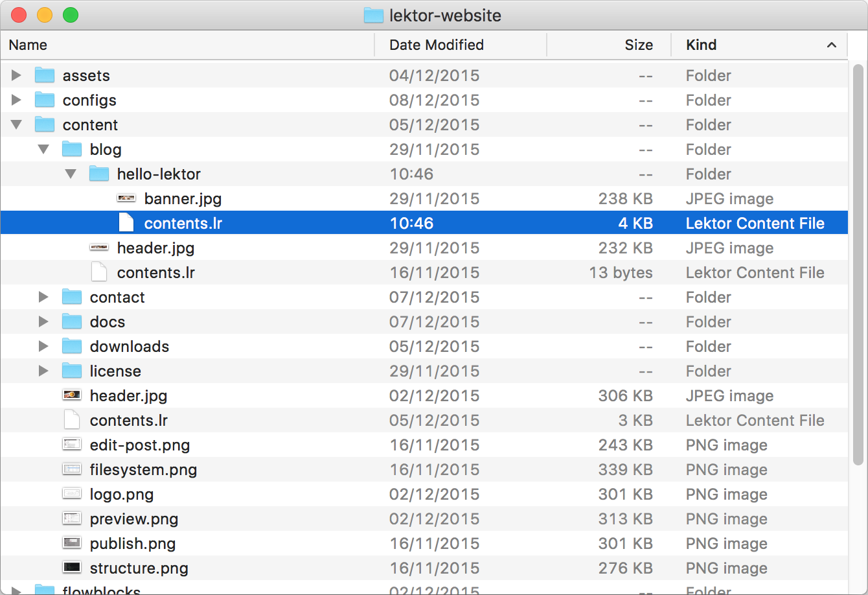Click the 13 bytes size value

click(621, 272)
